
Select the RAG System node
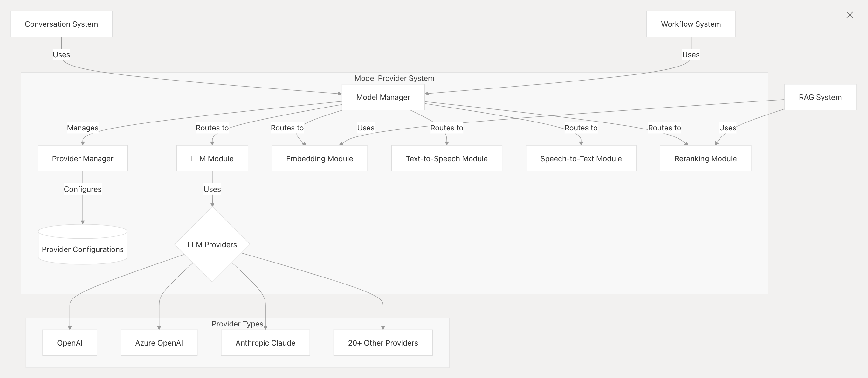820,97
